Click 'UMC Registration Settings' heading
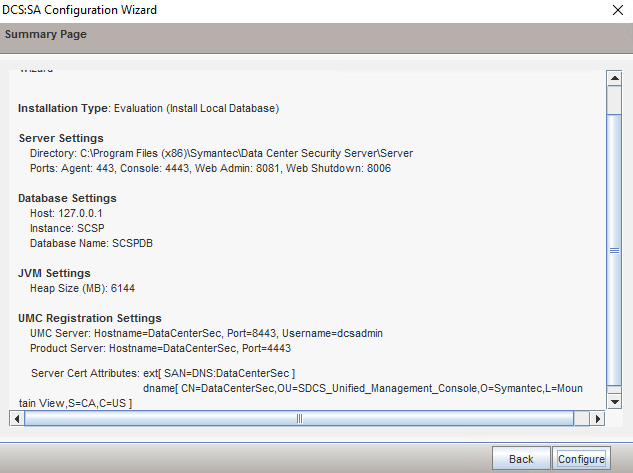The width and height of the screenshot is (633, 473). coord(90,318)
